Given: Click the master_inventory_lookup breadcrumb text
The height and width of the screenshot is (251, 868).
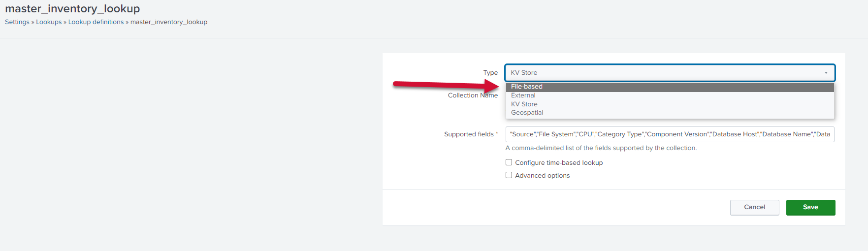Looking at the screenshot, I should pos(169,22).
